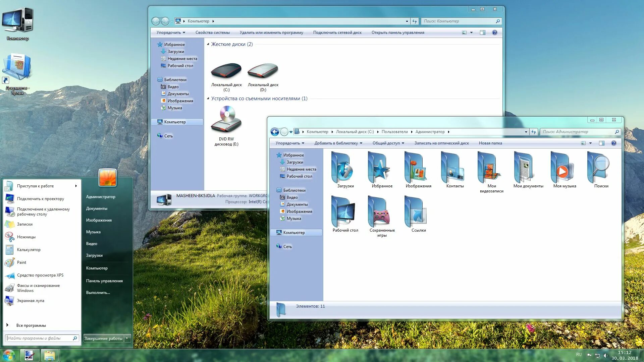The width and height of the screenshot is (644, 362).
Task: Click the Найти программы и файлы search box
Action: click(39, 338)
